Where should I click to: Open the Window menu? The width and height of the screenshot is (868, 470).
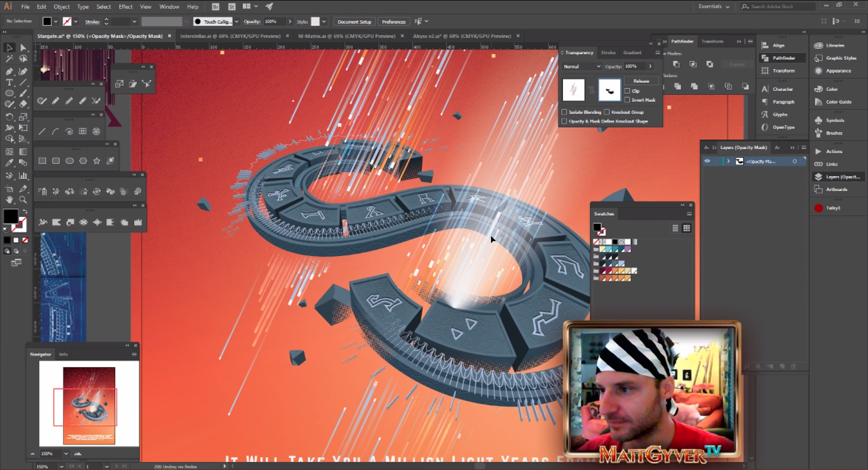click(x=169, y=7)
